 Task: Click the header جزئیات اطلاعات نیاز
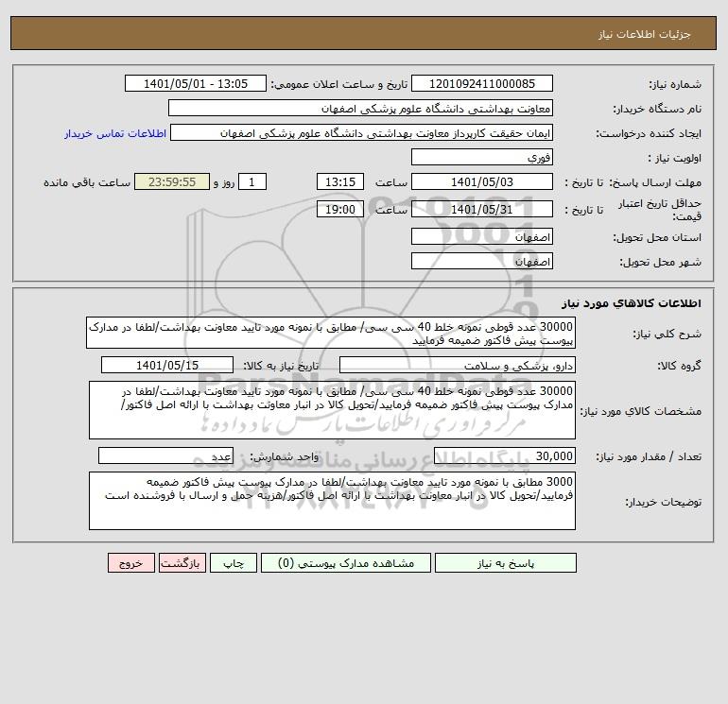click(645, 34)
